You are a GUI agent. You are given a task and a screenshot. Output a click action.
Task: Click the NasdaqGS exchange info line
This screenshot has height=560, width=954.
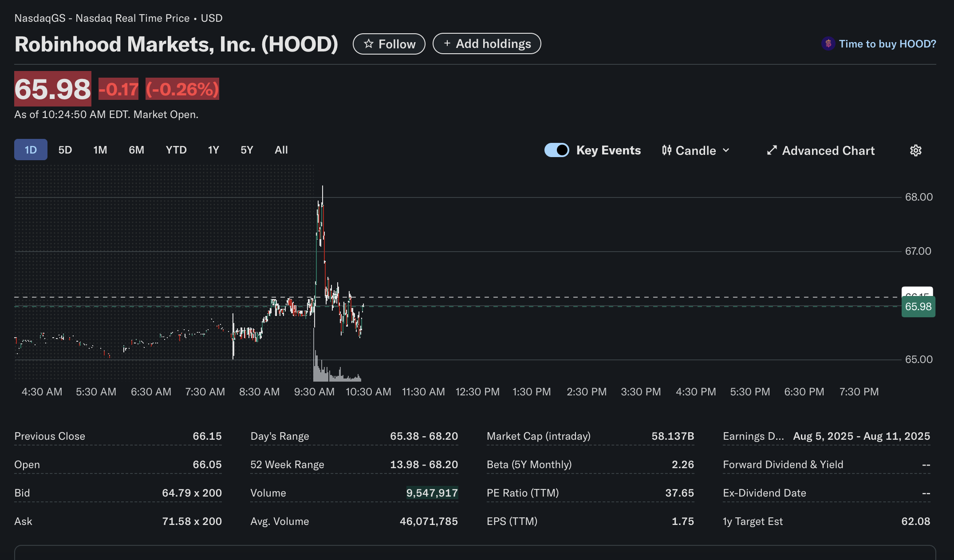[118, 18]
